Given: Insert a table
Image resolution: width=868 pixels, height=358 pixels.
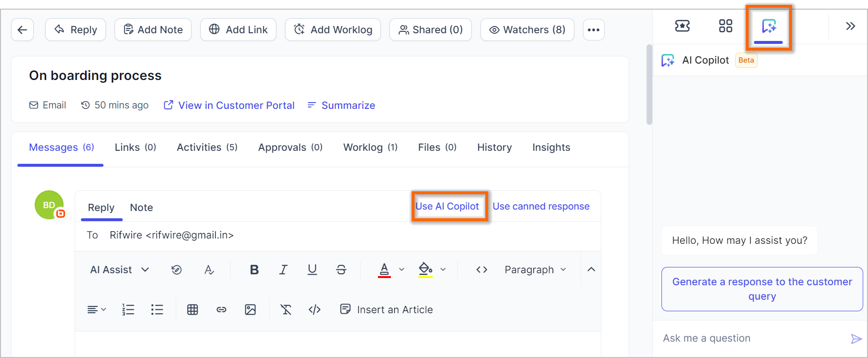Looking at the screenshot, I should click(x=193, y=310).
